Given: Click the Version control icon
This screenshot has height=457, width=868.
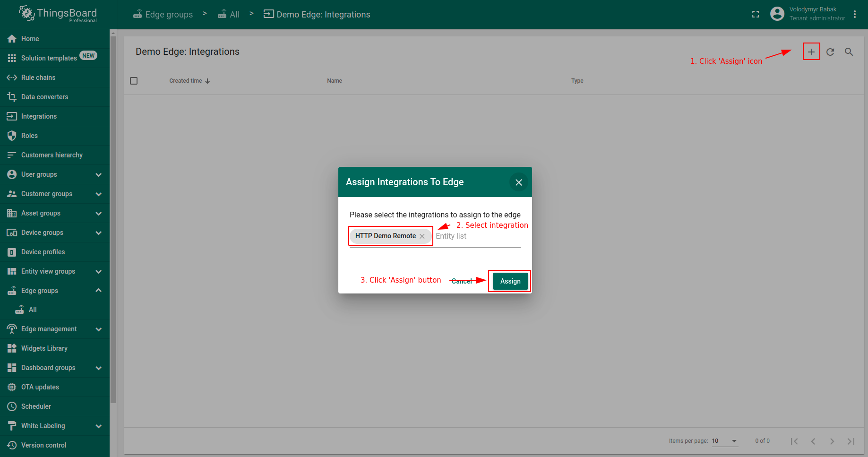Looking at the screenshot, I should pos(12,445).
